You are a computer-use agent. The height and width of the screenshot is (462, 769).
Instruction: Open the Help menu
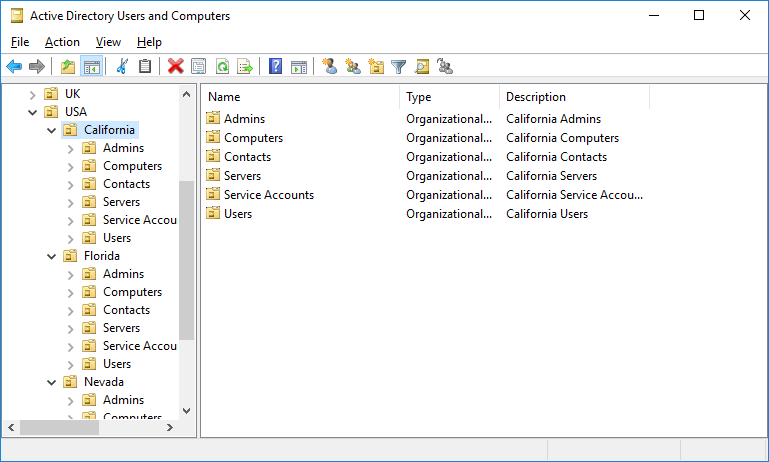(149, 42)
